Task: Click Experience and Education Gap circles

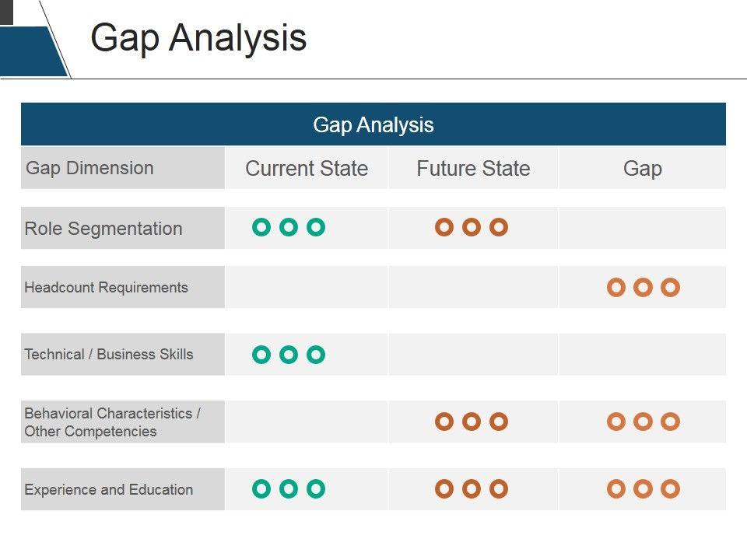Action: coord(643,488)
